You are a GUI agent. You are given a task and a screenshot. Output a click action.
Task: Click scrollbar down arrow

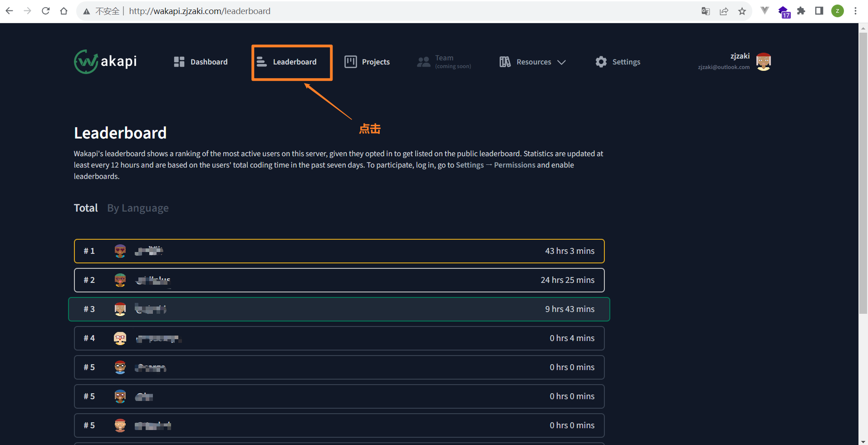(863, 441)
